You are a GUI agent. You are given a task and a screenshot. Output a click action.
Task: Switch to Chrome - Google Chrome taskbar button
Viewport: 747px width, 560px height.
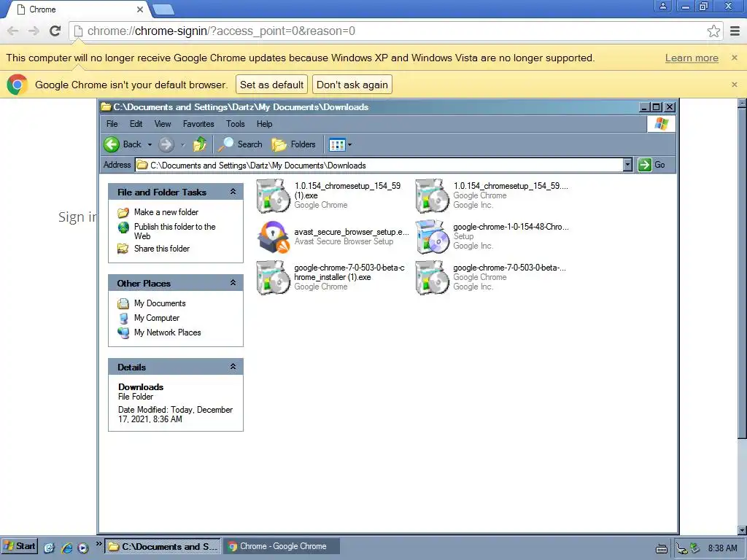click(x=282, y=546)
